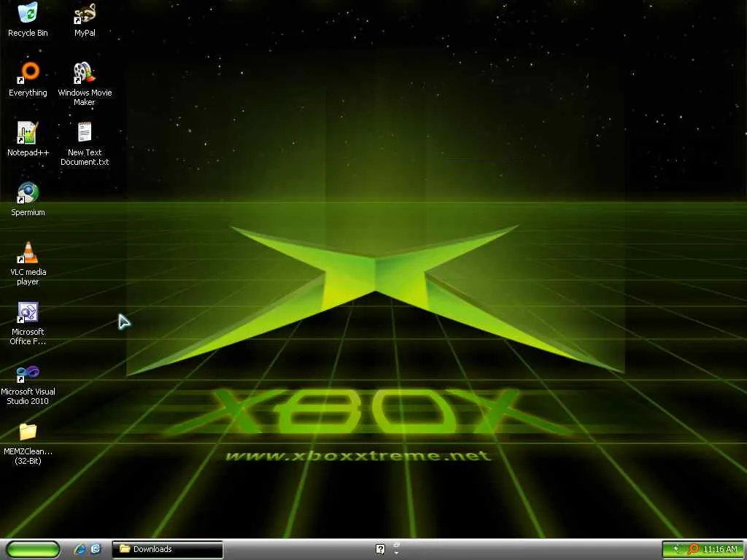Viewport: 747px width, 560px height.
Task: Select the MyPal browser shortcut
Action: 85,19
